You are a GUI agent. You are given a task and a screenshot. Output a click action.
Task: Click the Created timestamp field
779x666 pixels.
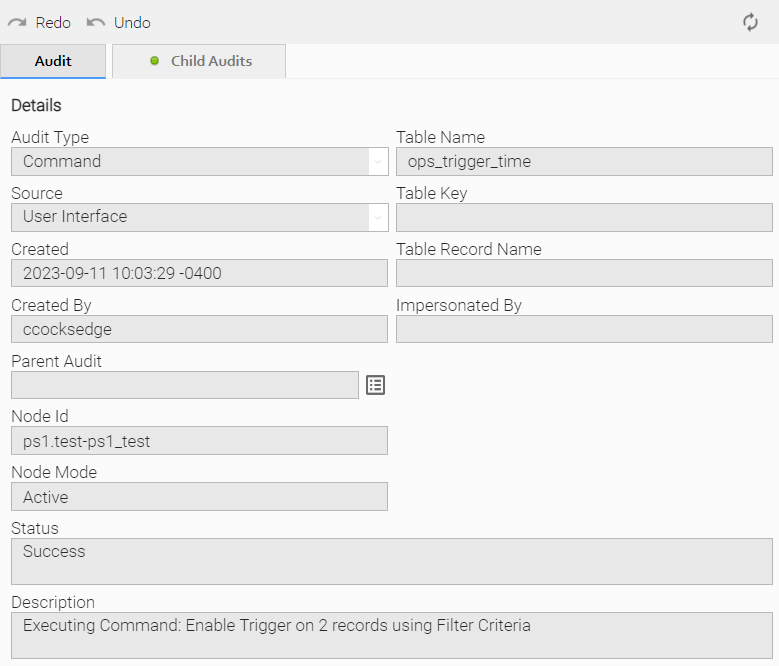(199, 274)
